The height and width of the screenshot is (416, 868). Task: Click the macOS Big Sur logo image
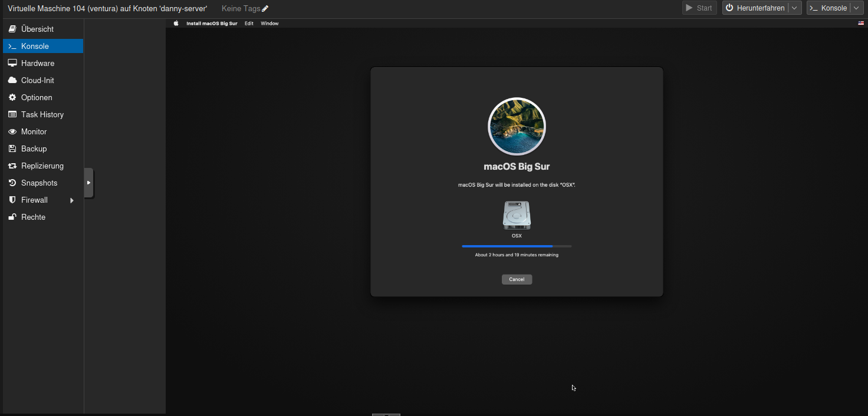click(517, 126)
